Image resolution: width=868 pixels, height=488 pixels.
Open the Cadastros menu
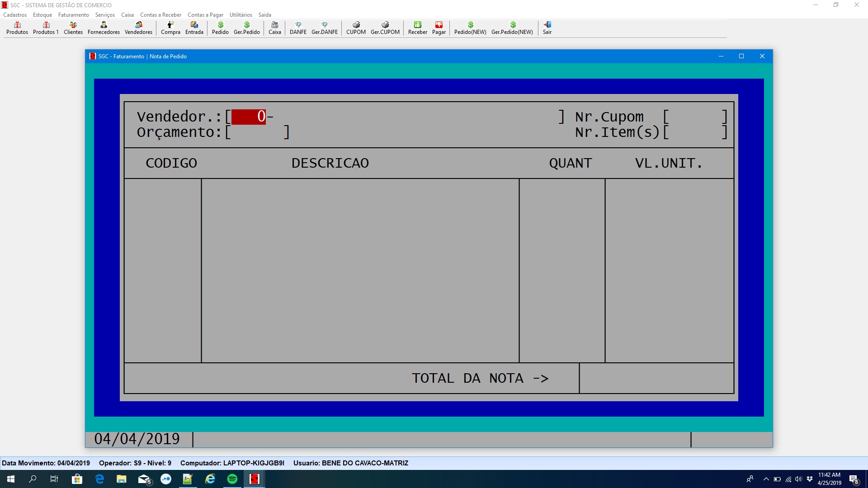(x=15, y=15)
